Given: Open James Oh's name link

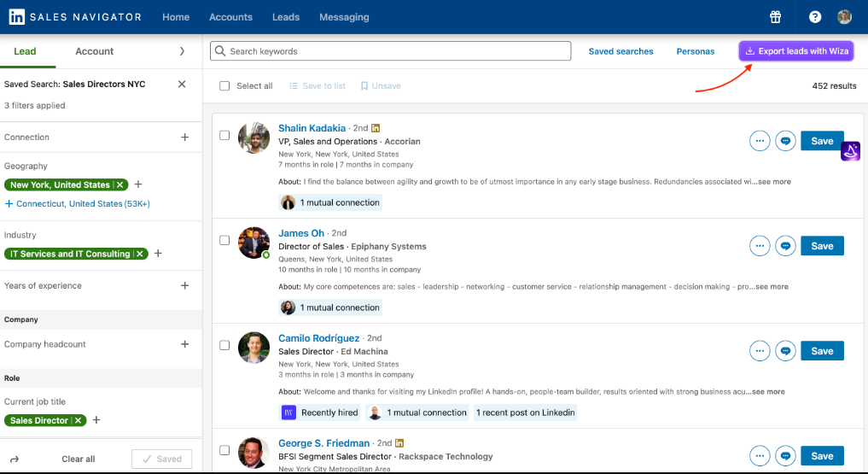Looking at the screenshot, I should [x=301, y=233].
